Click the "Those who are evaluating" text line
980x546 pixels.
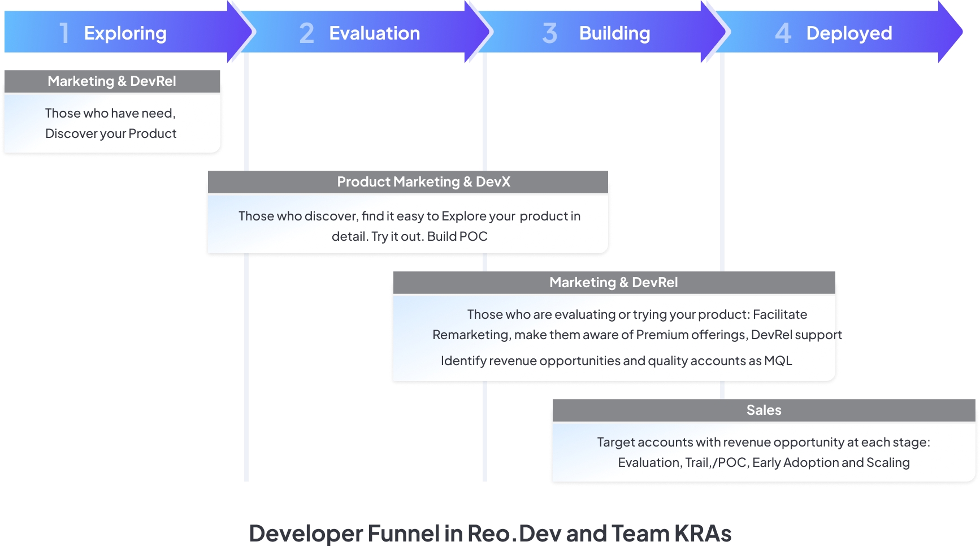[x=637, y=315]
